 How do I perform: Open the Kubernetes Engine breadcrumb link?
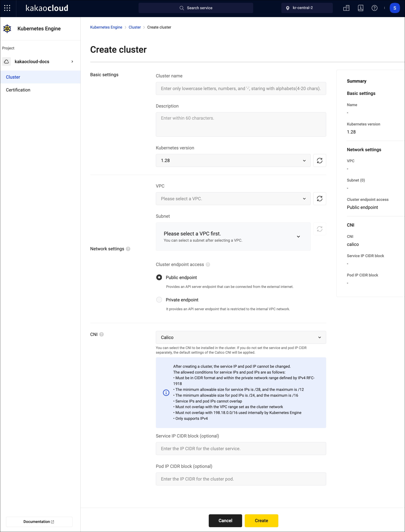pos(106,27)
